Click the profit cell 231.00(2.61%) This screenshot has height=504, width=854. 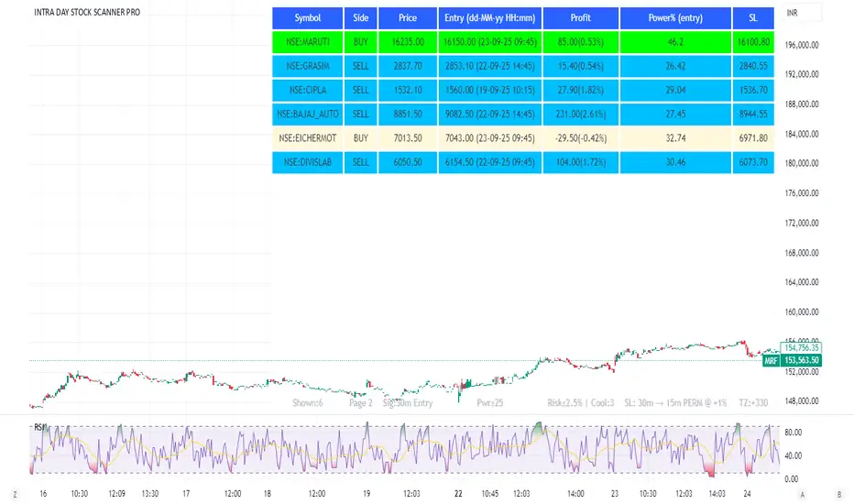tap(581, 114)
